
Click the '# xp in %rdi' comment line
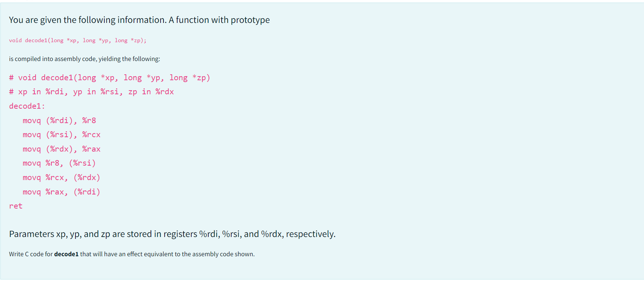point(91,92)
